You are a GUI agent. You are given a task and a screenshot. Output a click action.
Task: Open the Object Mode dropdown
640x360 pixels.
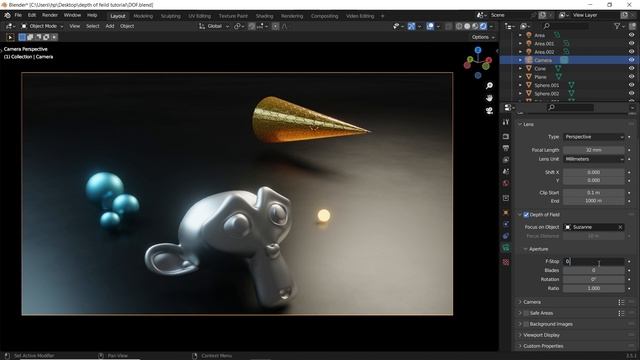pyautogui.click(x=42, y=26)
